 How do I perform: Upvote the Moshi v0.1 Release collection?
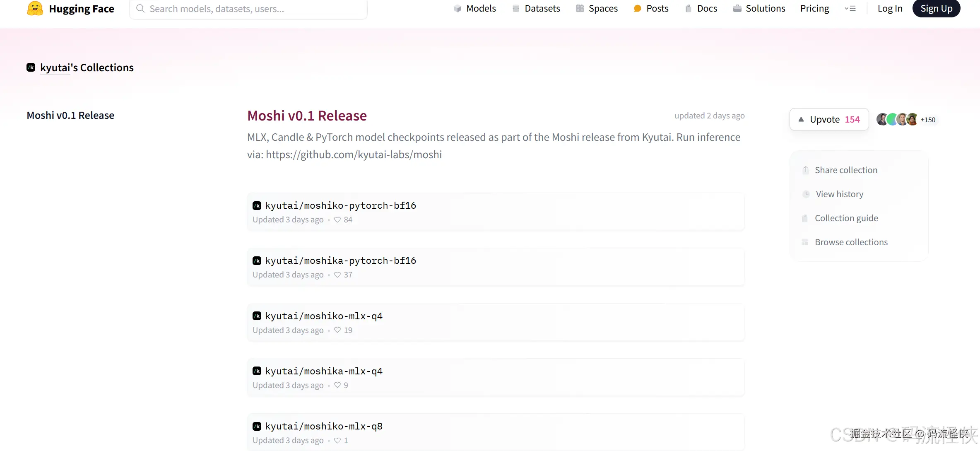click(829, 119)
